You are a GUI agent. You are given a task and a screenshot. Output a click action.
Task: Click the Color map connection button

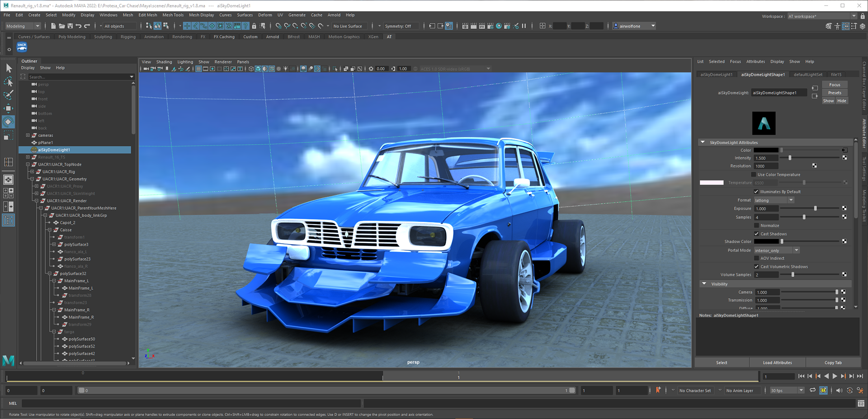[x=844, y=150]
